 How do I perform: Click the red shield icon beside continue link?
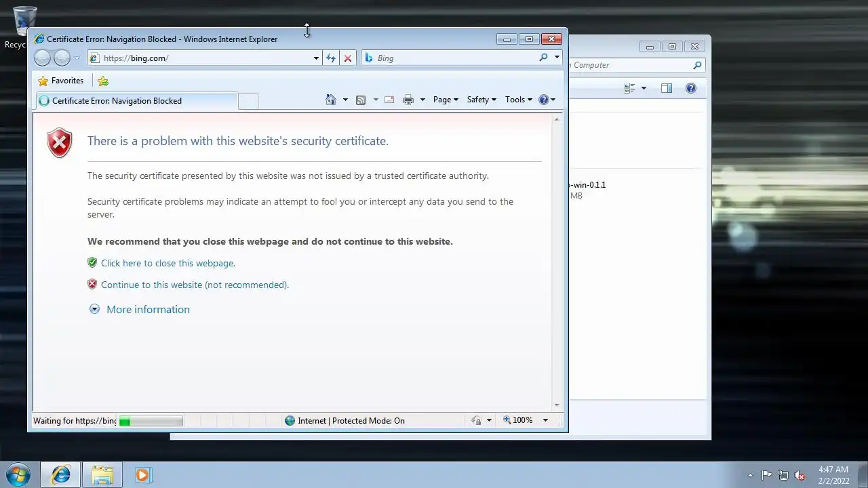(x=92, y=284)
